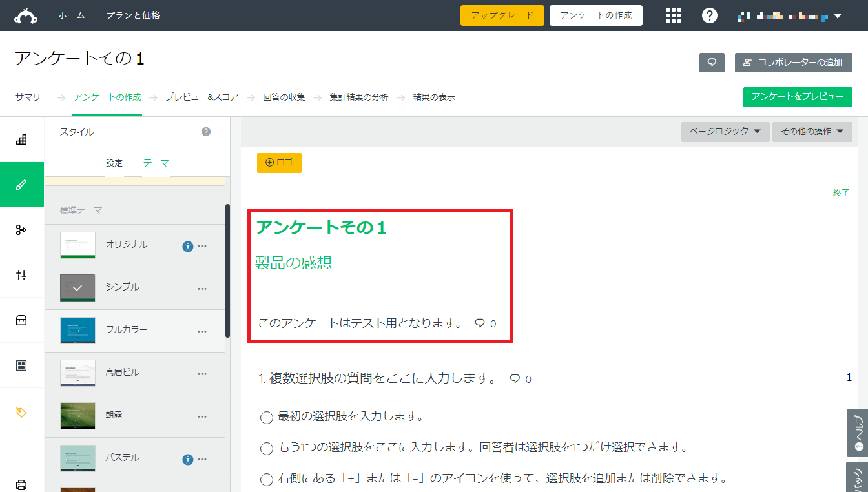Select the third answer choice radio button
Screen dimensions: 868x492
coord(266,479)
